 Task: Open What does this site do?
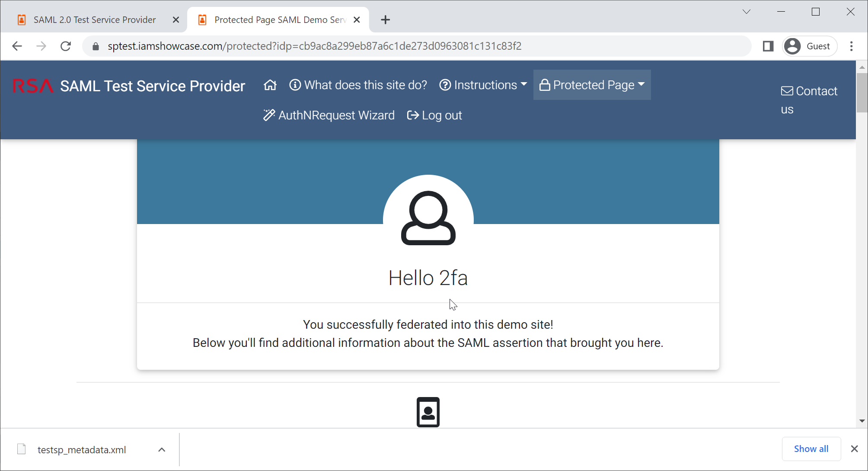[x=358, y=85]
